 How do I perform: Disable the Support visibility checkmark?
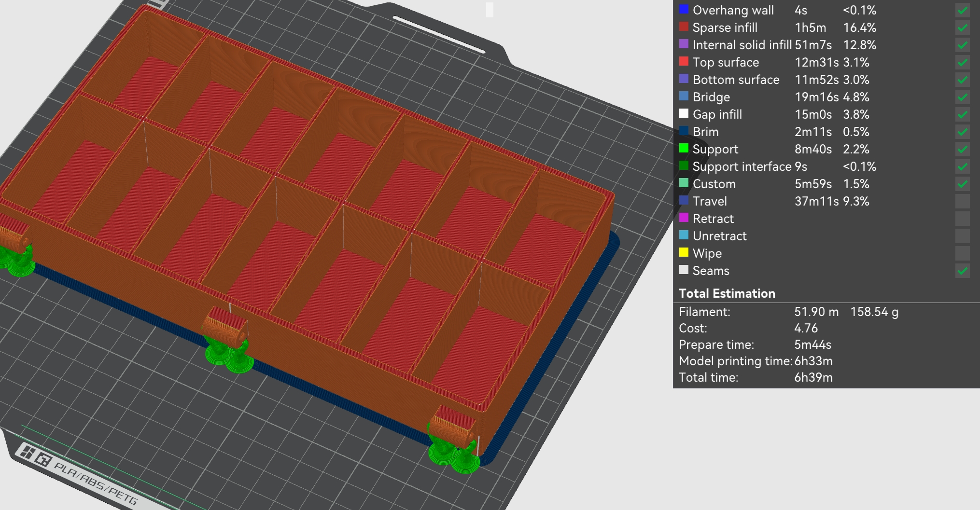(962, 149)
